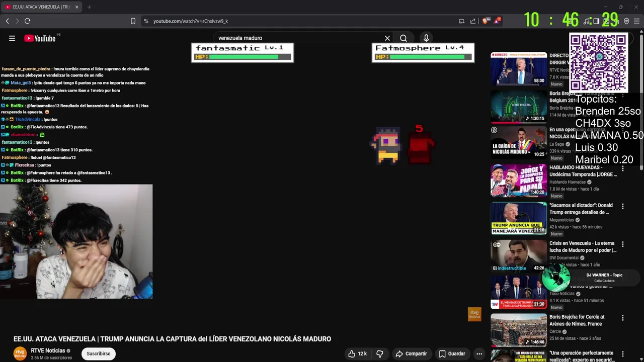The height and width of the screenshot is (362, 644).
Task: Open options menu for 'Crisis en Venezuela' video
Action: [623, 244]
